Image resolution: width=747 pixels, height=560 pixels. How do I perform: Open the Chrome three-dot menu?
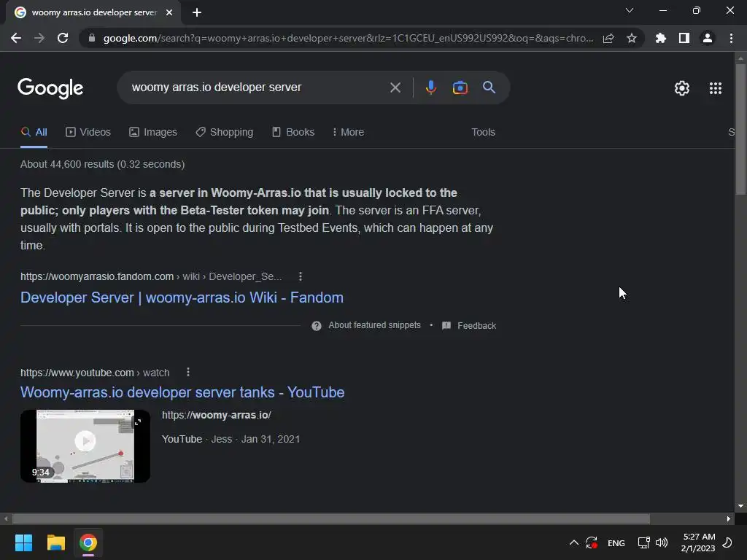click(x=731, y=38)
